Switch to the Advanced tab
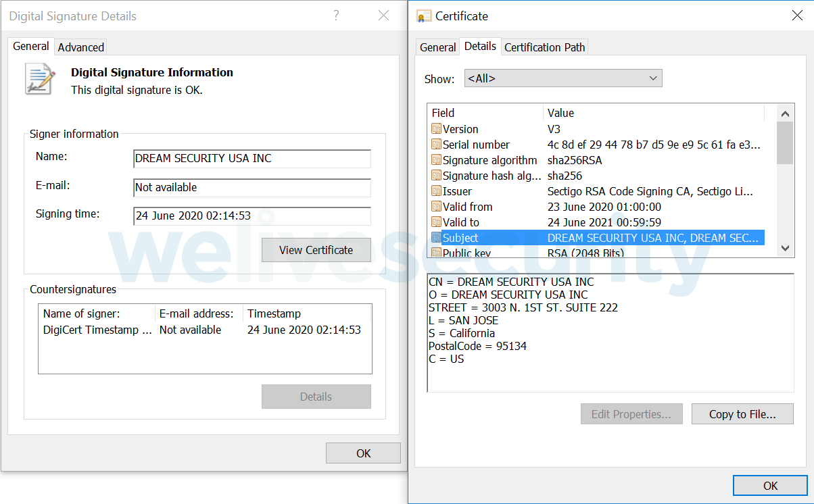 coord(81,47)
